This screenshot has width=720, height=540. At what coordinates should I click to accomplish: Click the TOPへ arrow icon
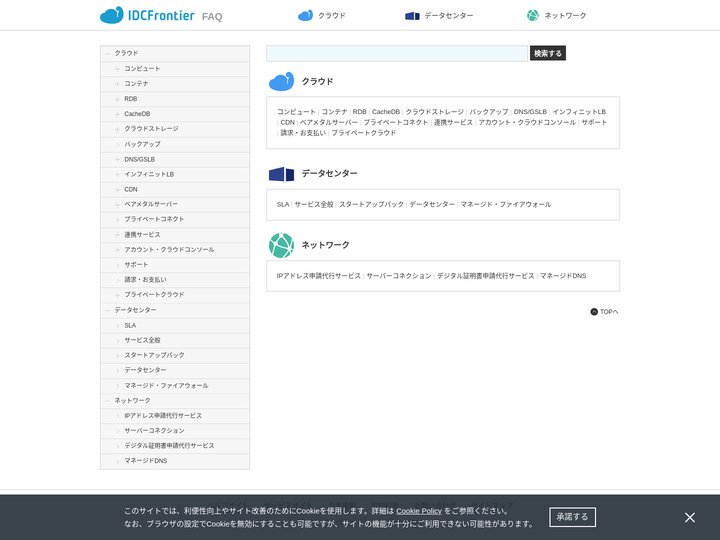point(594,312)
